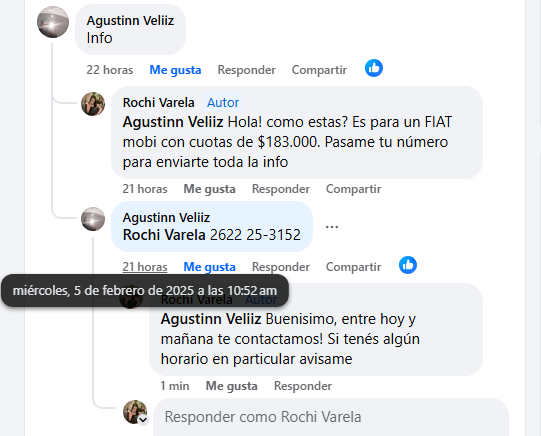Click Responder under the FIAT mobi reply
This screenshot has height=436, width=541.
click(281, 189)
